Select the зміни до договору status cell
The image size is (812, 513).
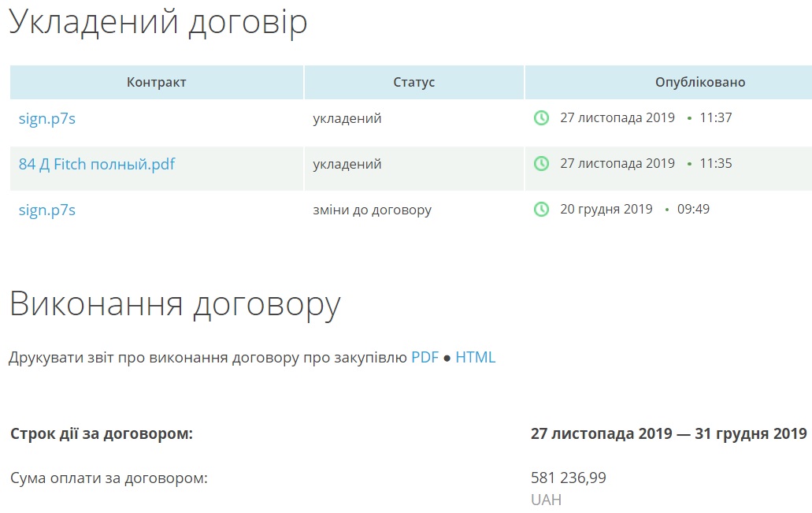[372, 210]
